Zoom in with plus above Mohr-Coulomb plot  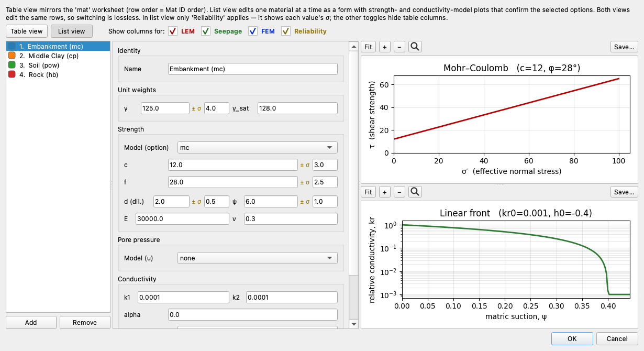pyautogui.click(x=384, y=47)
